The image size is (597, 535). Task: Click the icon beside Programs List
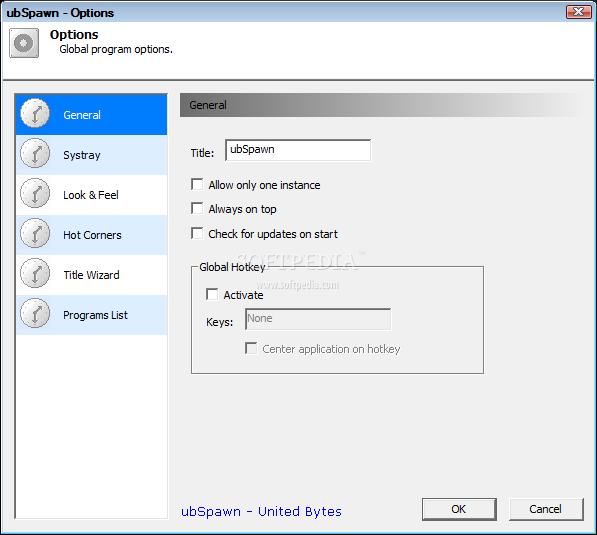[x=35, y=313]
